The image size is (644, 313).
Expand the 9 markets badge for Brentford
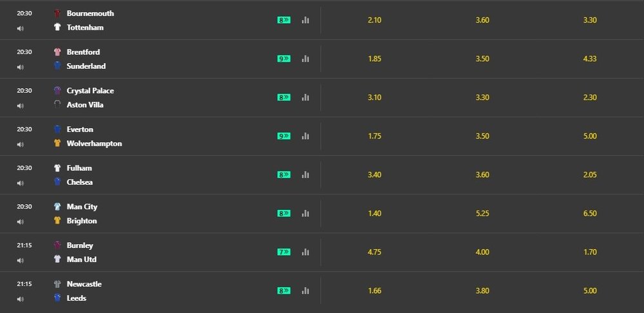284,59
